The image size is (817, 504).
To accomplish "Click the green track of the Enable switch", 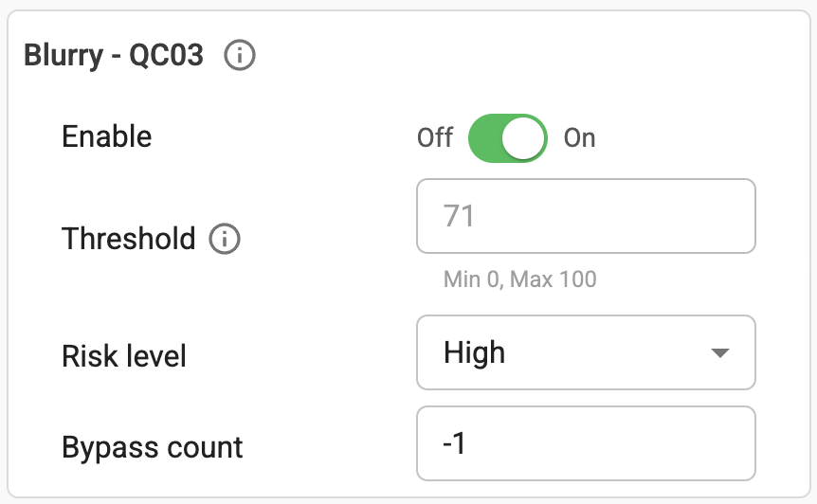I will pyautogui.click(x=484, y=138).
